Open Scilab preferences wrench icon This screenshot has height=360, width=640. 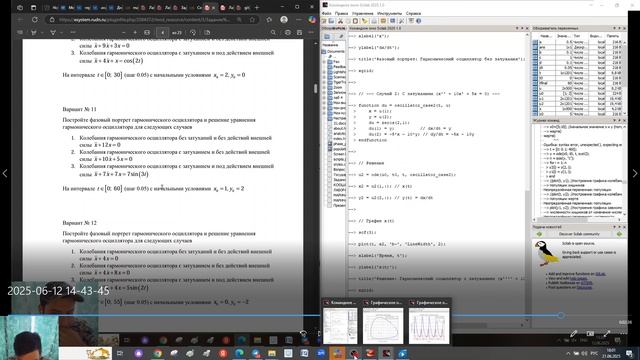402,21
